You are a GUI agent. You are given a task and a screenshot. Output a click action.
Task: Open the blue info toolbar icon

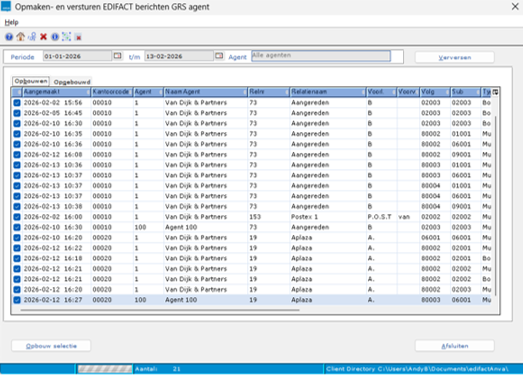point(55,37)
